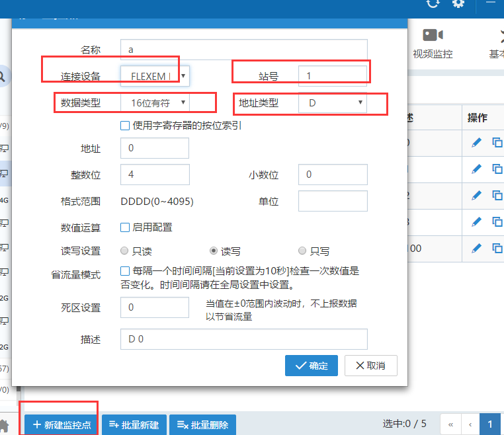Viewport: 504px width, 435px height.
Task: Click the 地址 input field
Action: click(x=155, y=148)
